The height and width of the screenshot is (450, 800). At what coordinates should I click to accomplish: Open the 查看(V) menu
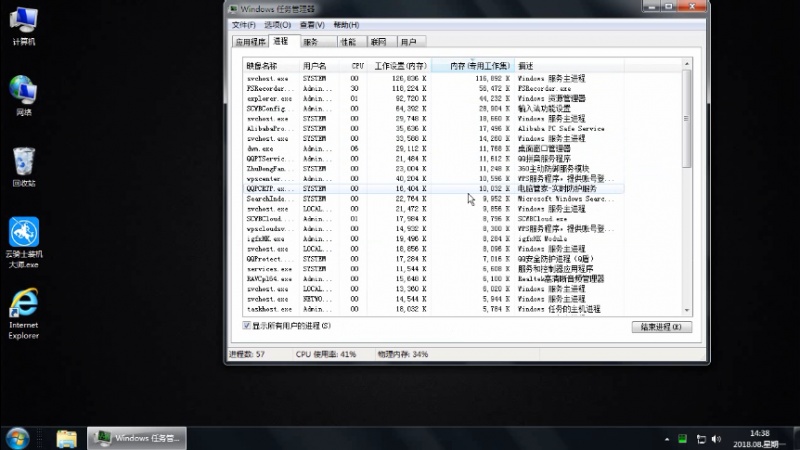(x=312, y=25)
